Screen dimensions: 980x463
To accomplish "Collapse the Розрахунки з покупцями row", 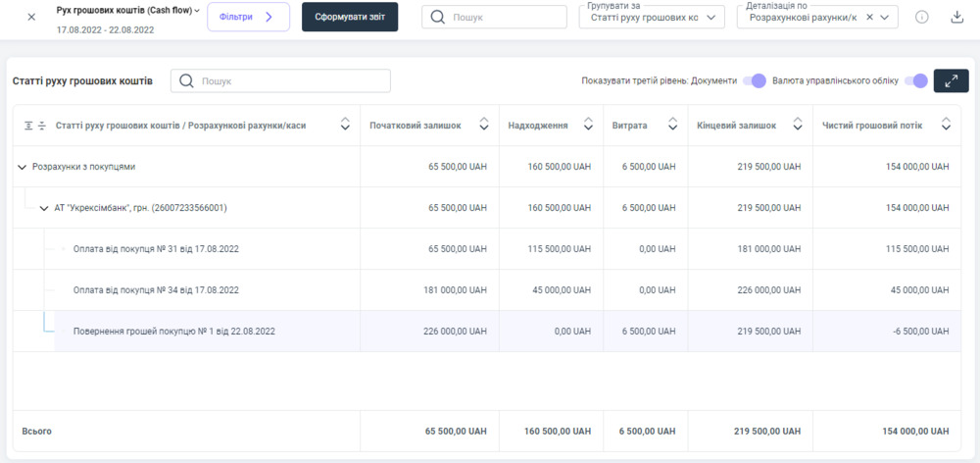I will (22, 167).
